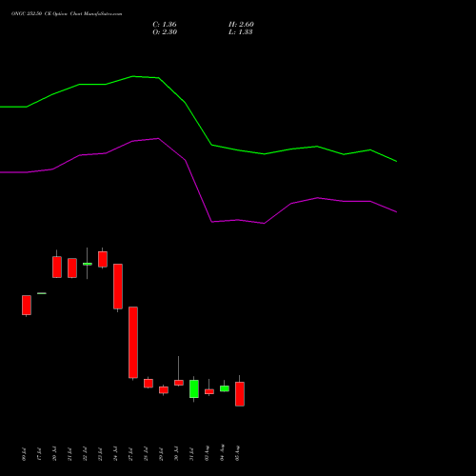Select the high value H: 2.60
Viewport: 476px width, 476px height.
coord(241,25)
